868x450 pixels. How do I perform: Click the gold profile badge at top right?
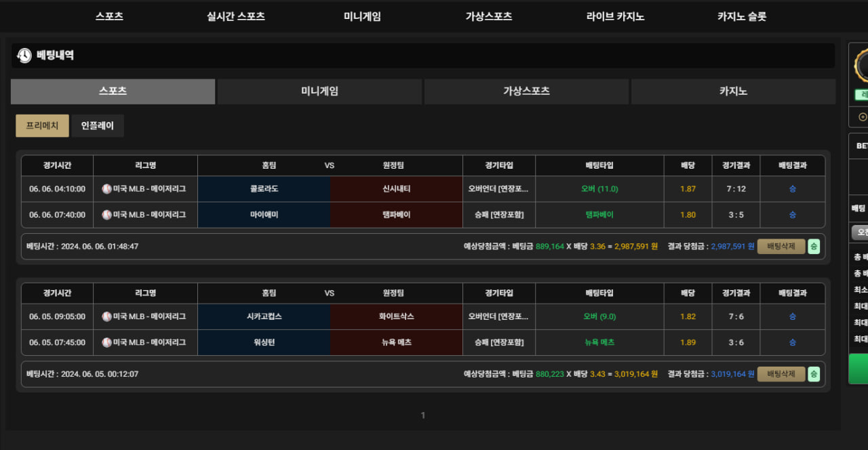pos(863,66)
